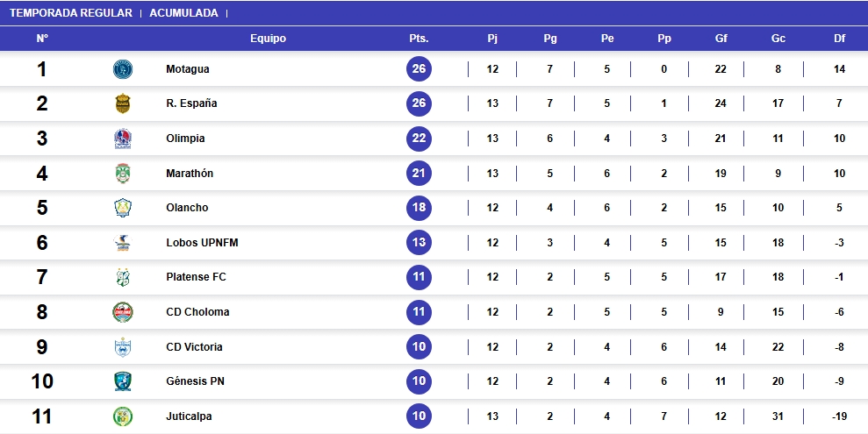
Task: Select the Platense FC crest
Action: point(123,277)
